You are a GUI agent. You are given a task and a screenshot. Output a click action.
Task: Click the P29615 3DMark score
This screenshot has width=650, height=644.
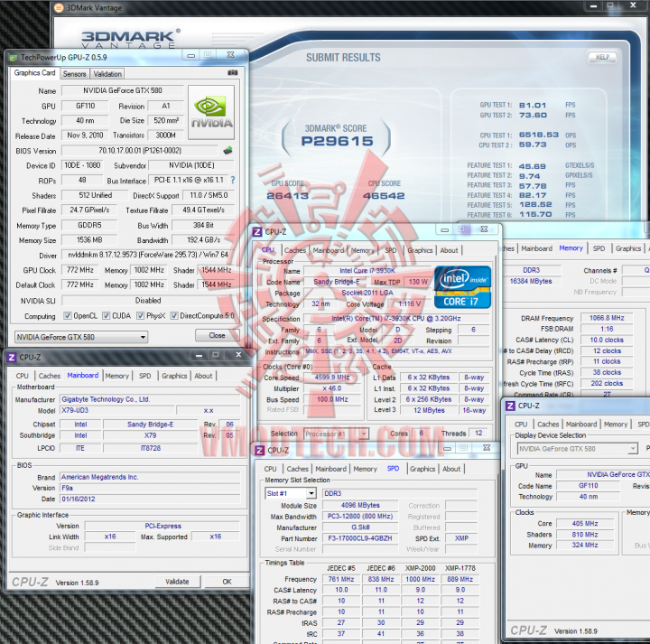click(337, 142)
